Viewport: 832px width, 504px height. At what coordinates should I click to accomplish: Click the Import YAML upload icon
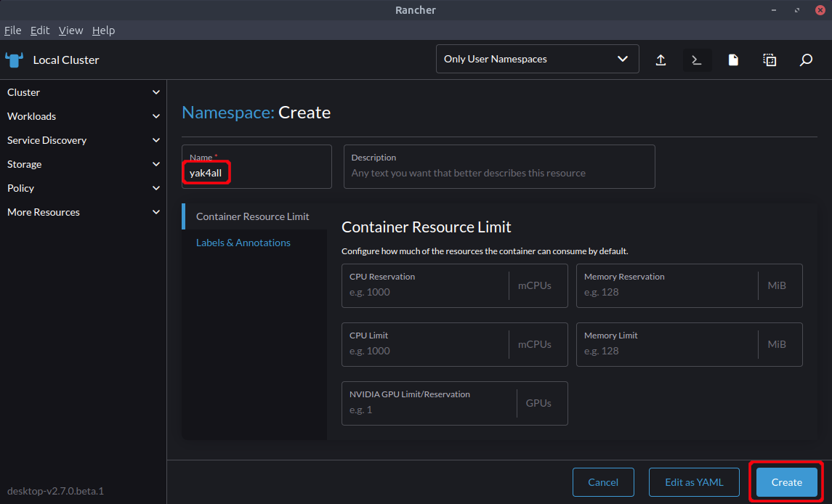click(661, 60)
